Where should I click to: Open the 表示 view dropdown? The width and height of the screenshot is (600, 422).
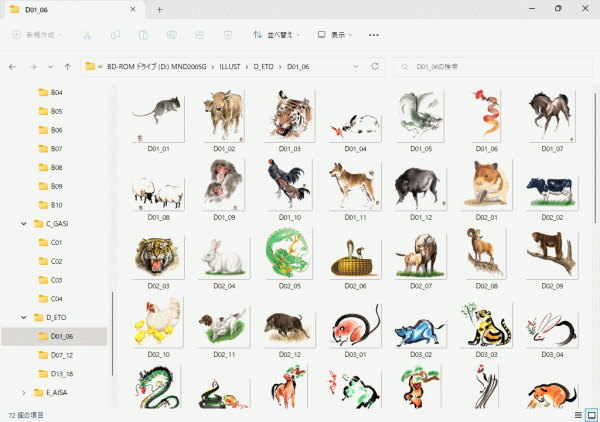click(x=335, y=35)
